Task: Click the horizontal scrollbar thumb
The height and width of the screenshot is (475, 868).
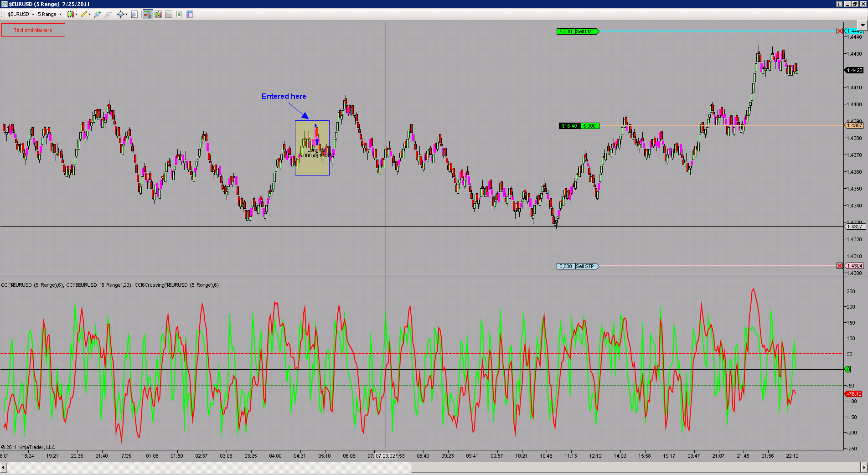Action: (636, 467)
